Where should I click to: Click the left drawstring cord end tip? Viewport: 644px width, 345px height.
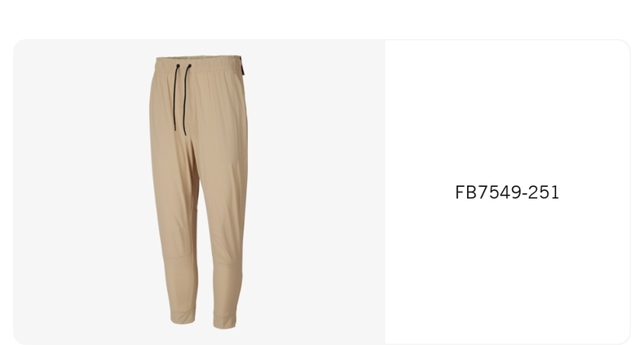[x=175, y=128]
